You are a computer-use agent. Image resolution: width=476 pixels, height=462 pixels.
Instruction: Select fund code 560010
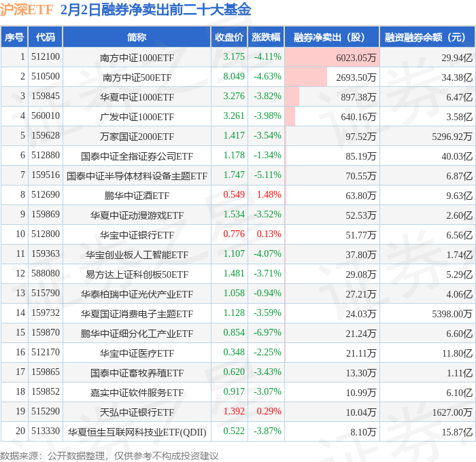pyautogui.click(x=46, y=116)
